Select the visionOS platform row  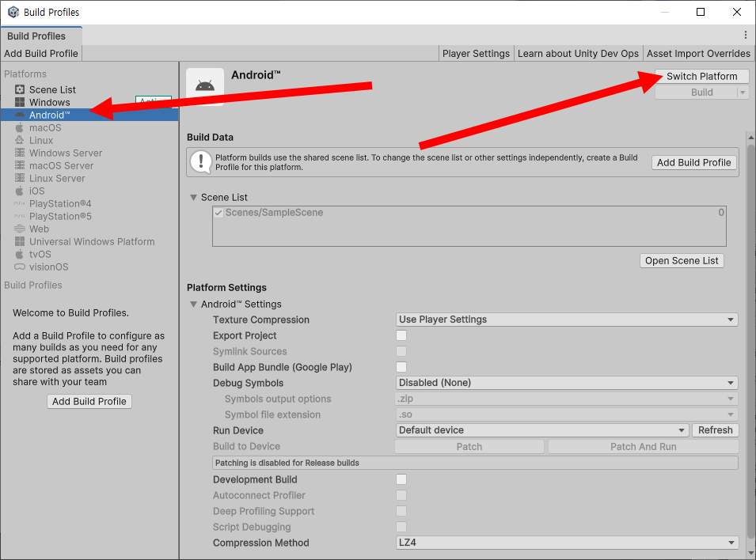coord(89,267)
